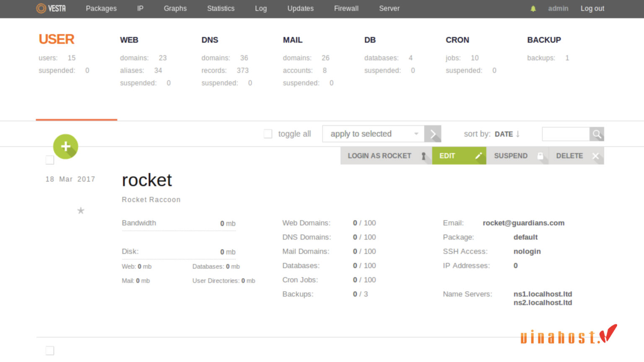The image size is (644, 362).
Task: Click the Vesta logo in the top bar
Action: [50, 8]
